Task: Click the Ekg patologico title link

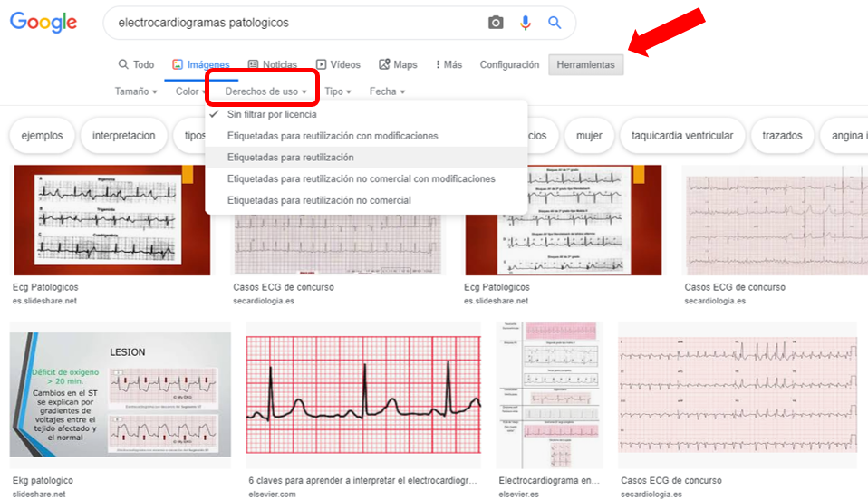Action: click(x=43, y=481)
